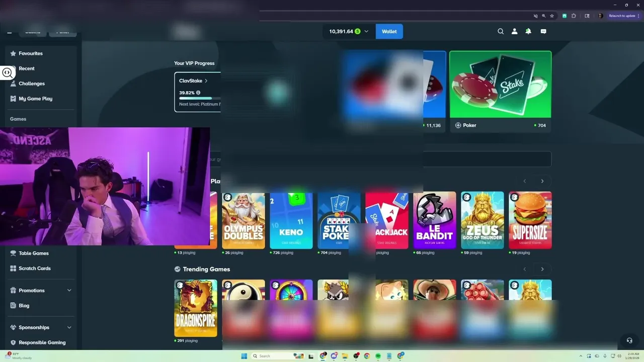This screenshot has height=362, width=644.
Task: Click the Promotions gift icon
Action: tap(14, 291)
